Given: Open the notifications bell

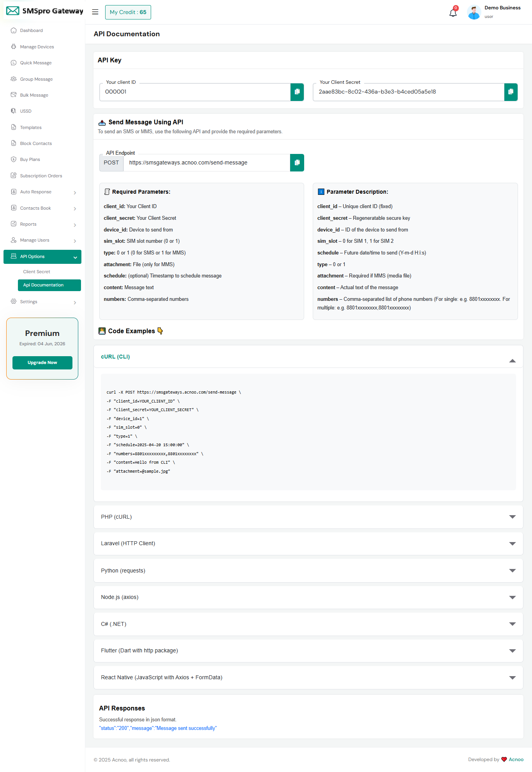Looking at the screenshot, I should coord(453,12).
